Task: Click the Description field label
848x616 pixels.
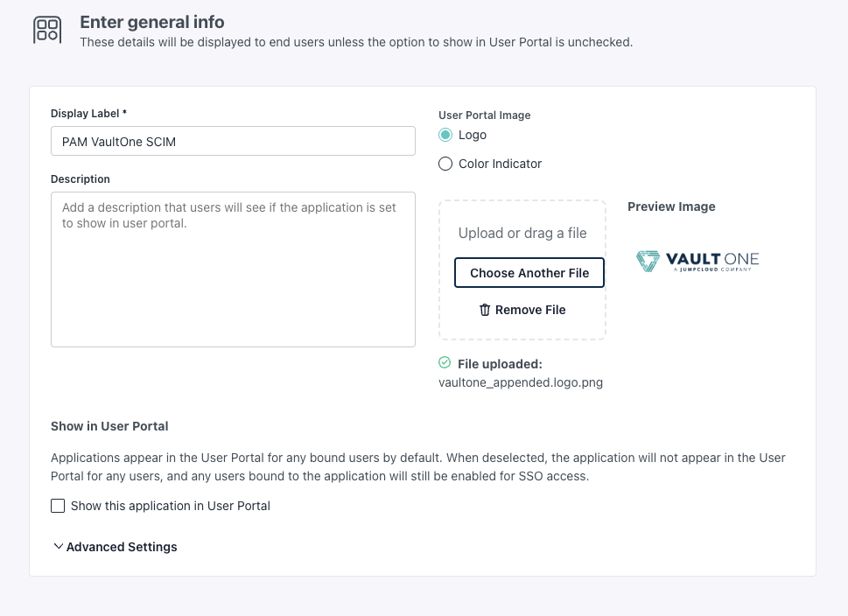Action: coord(81,178)
